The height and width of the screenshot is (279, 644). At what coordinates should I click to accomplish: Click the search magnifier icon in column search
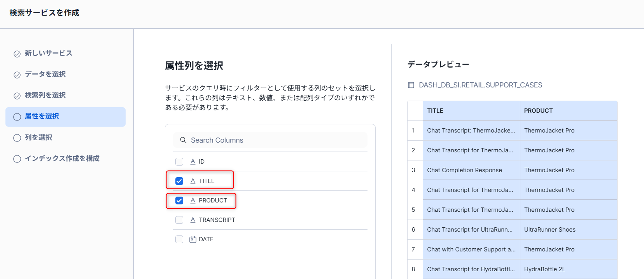(183, 140)
